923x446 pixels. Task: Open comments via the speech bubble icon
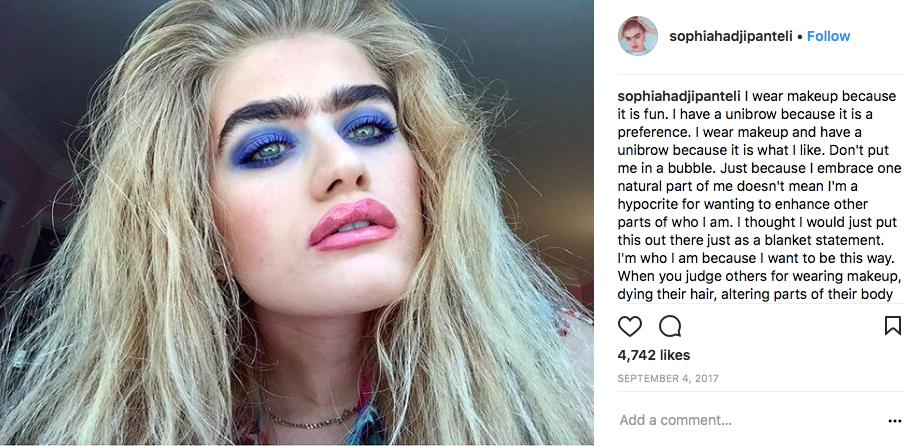point(670,326)
